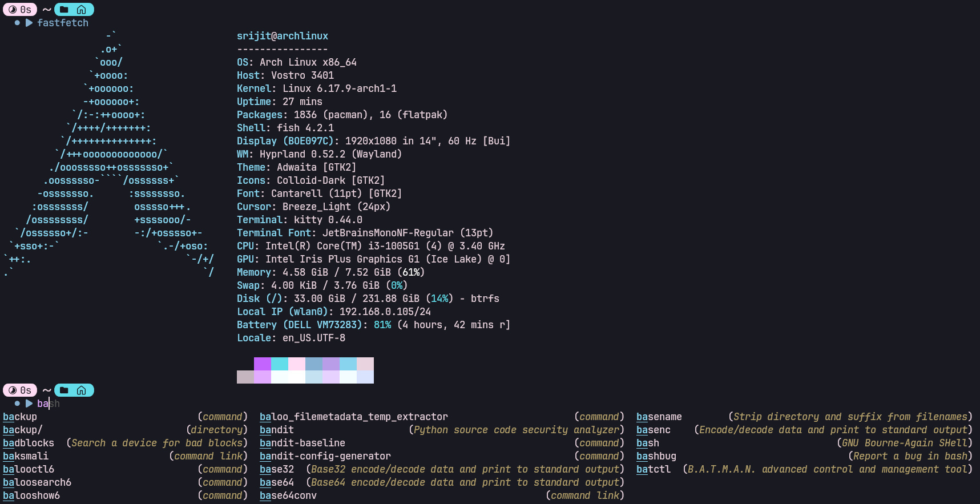
Task: Click the play arrow before fastfetch command
Action: [29, 23]
